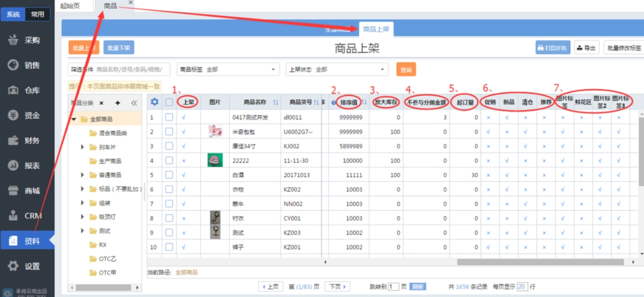644x297 pixels.
Task: Check the checkbox for row 1
Action: [169, 118]
